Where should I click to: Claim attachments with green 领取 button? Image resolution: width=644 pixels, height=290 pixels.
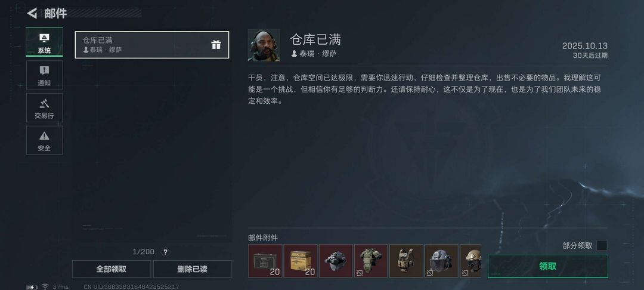point(547,266)
